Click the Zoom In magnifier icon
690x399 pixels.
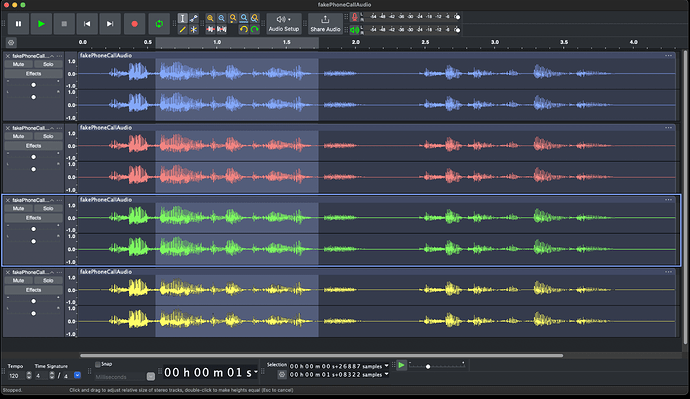(210, 18)
